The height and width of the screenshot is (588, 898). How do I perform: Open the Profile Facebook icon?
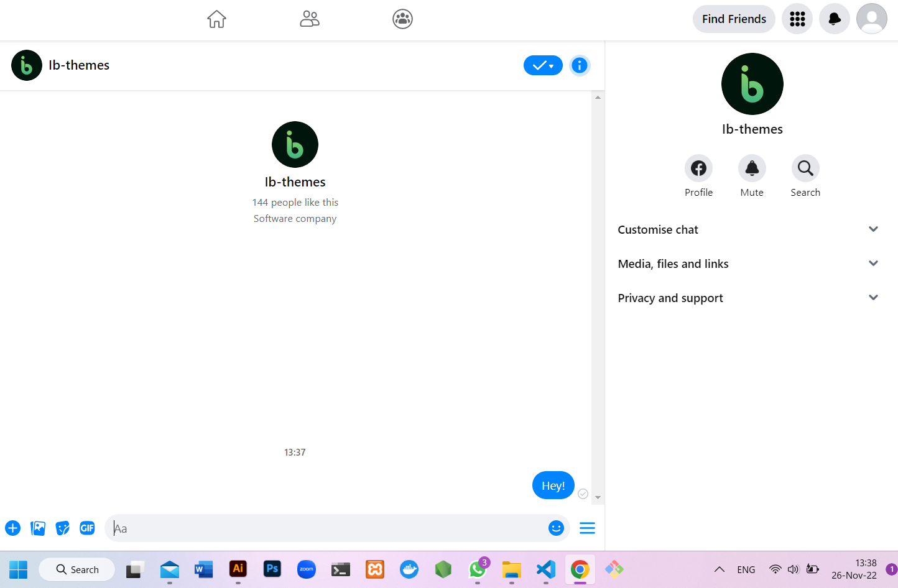pos(699,168)
